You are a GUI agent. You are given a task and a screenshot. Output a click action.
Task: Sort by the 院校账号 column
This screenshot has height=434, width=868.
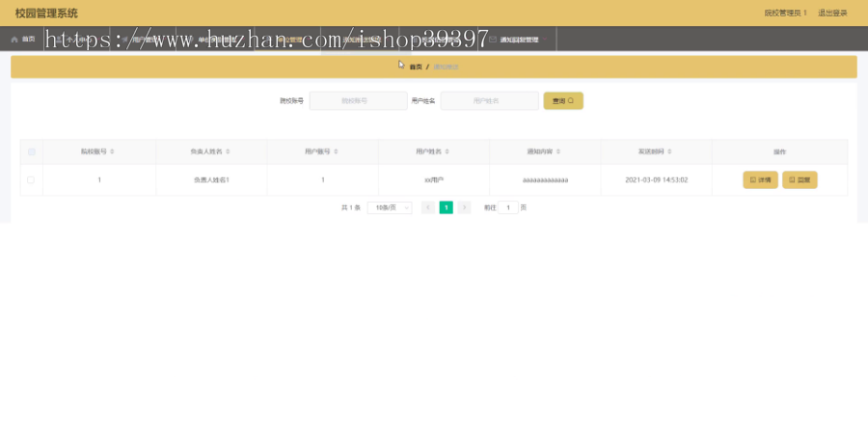pos(113,151)
